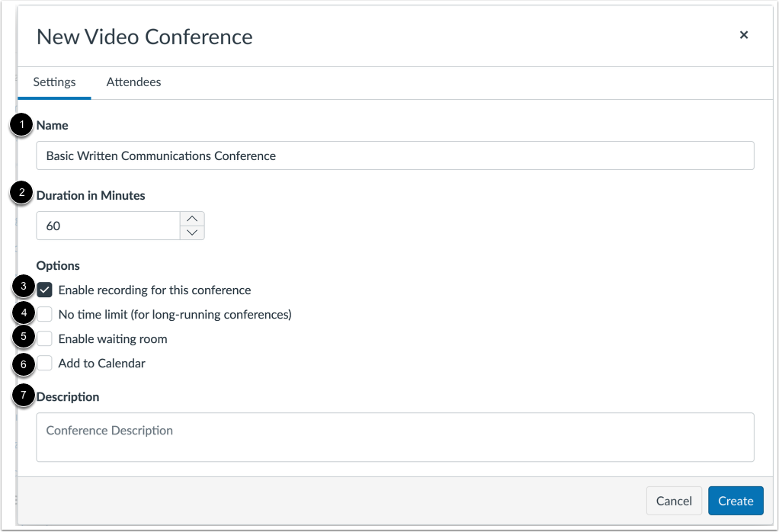Viewport: 779px width, 532px height.
Task: Click the numbered badge next to Duration in Minutes
Action: 22,195
